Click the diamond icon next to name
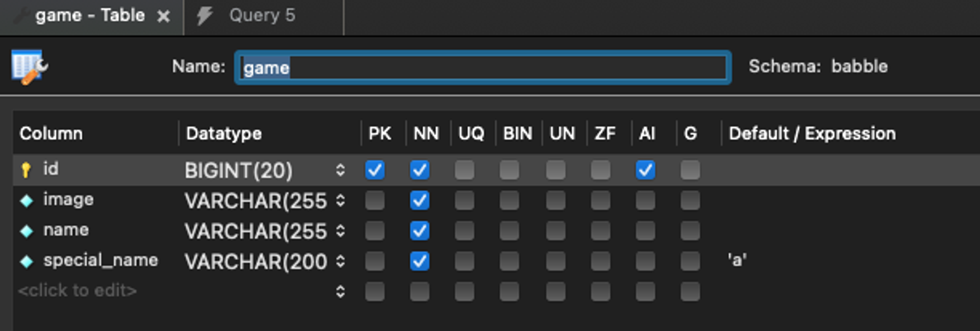The image size is (980, 331). coord(26,231)
